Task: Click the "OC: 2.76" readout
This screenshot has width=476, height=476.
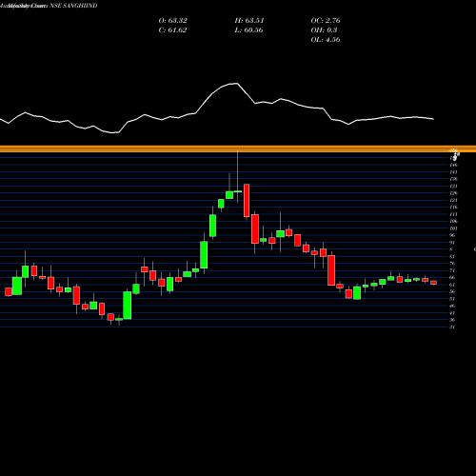Action: [326, 21]
